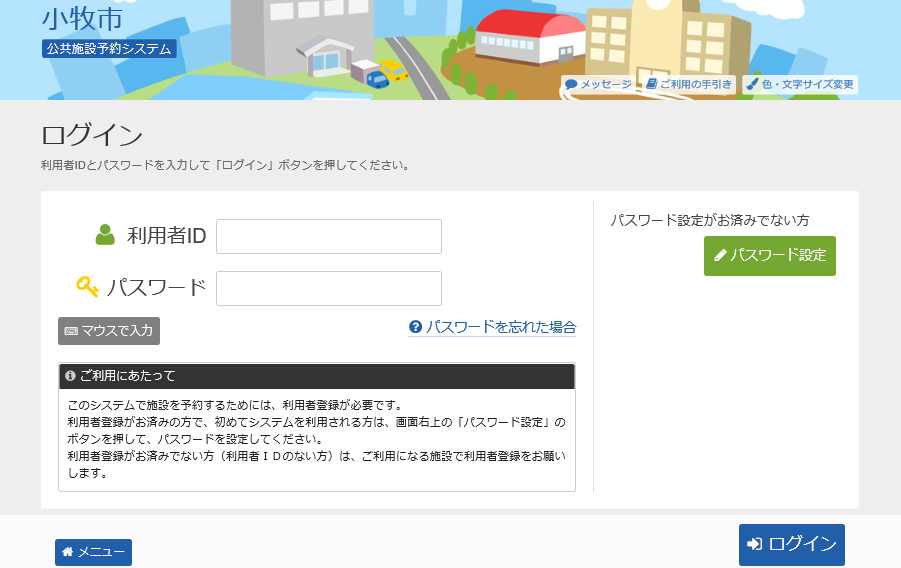Image resolution: width=901 pixels, height=568 pixels.
Task: Click the info icon in ご利用にあたって header
Action: point(70,376)
